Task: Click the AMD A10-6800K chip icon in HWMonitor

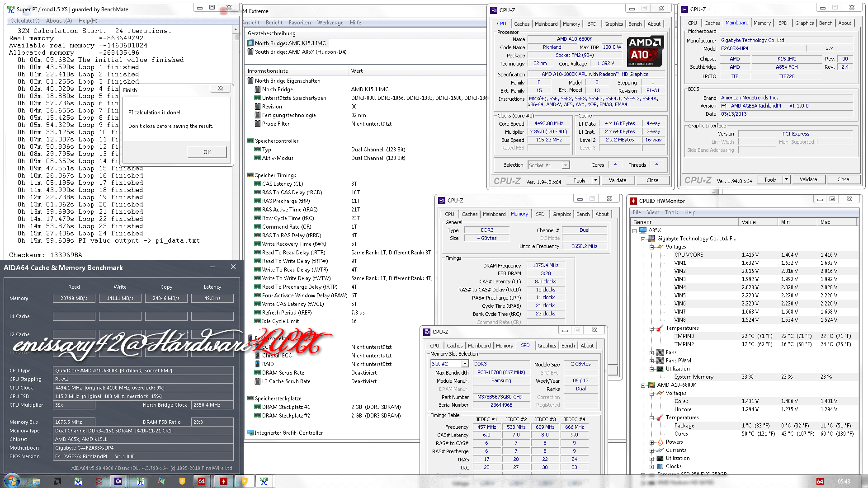Action: click(x=651, y=385)
